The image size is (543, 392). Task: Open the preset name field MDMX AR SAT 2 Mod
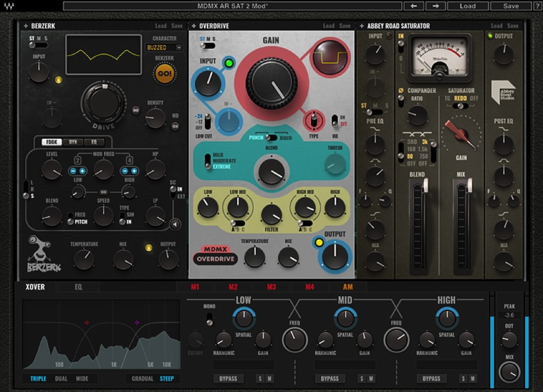click(x=232, y=6)
